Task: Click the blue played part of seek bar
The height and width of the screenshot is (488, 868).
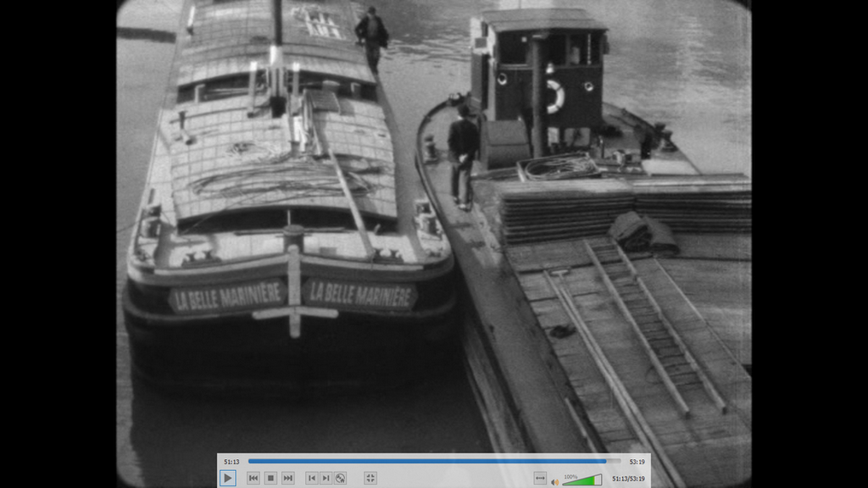Action: coord(424,462)
